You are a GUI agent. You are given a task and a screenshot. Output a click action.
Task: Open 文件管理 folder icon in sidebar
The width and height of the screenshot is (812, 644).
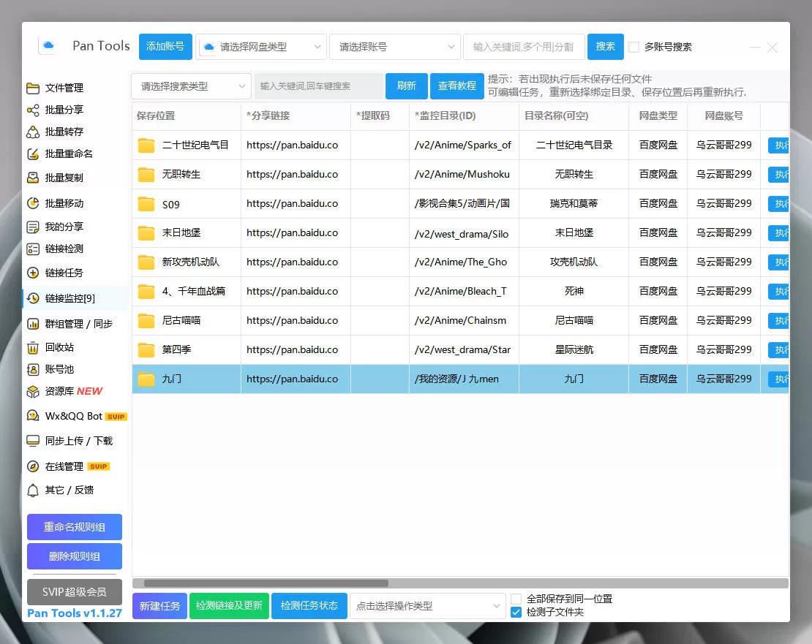(x=33, y=88)
